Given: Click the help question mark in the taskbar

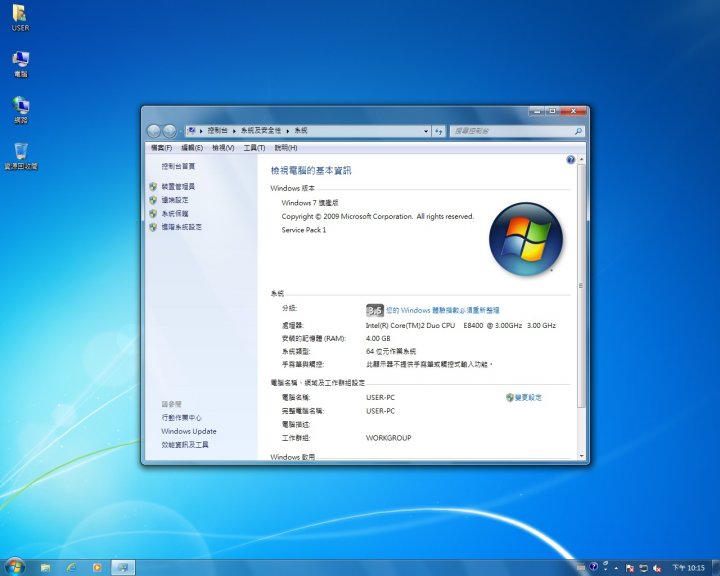Looking at the screenshot, I should coord(593,567).
